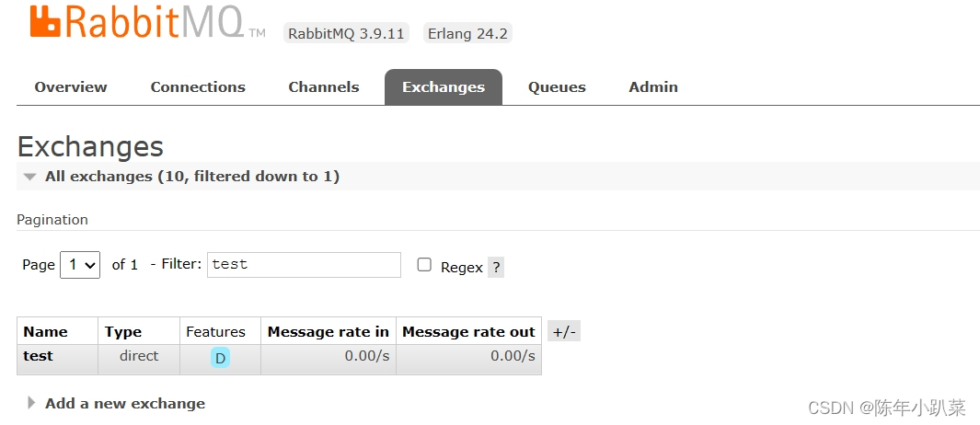Click the durable D feature badge
980x425 pixels.
(220, 358)
